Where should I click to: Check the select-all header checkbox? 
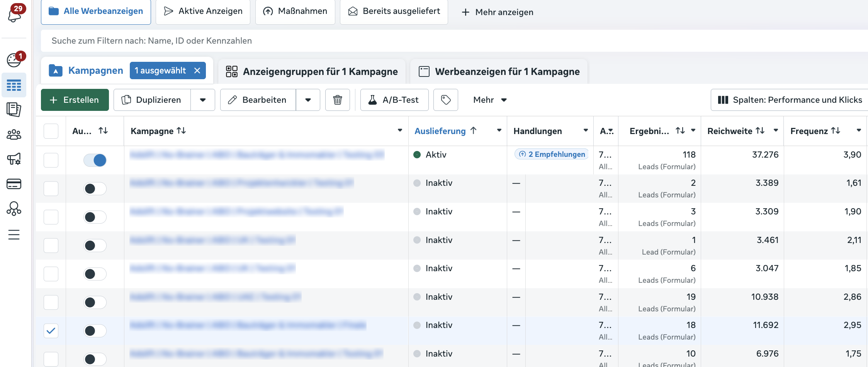[x=51, y=131]
